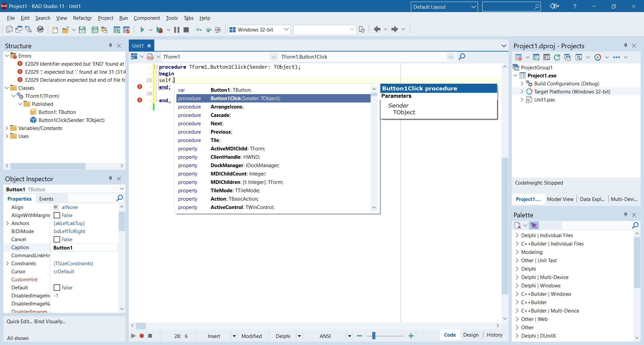Click the Caption value field Button1

click(x=84, y=248)
